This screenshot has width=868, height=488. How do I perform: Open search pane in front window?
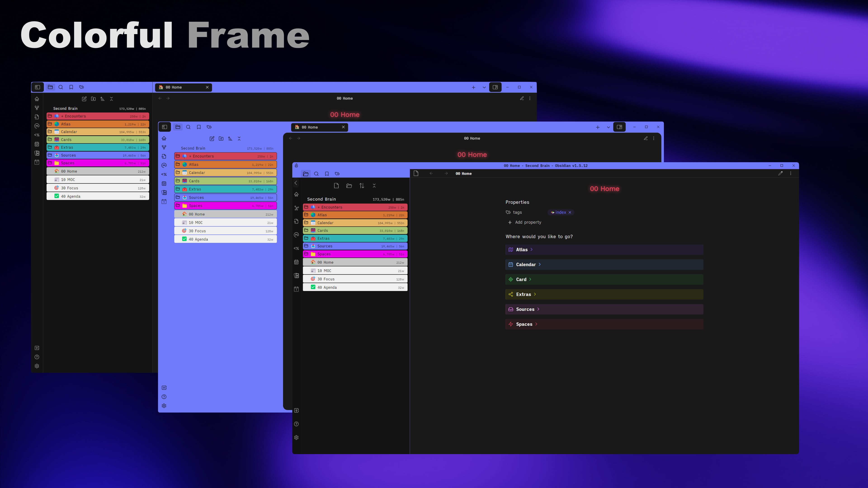pyautogui.click(x=316, y=174)
